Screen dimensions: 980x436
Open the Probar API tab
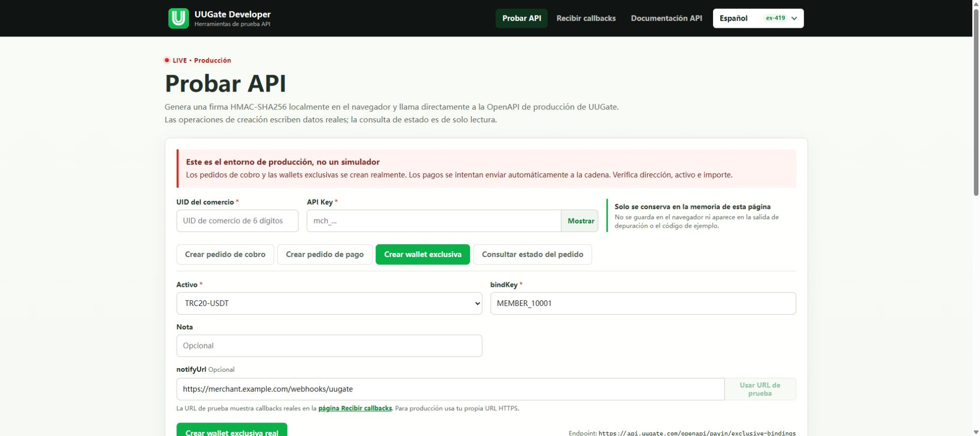[521, 18]
